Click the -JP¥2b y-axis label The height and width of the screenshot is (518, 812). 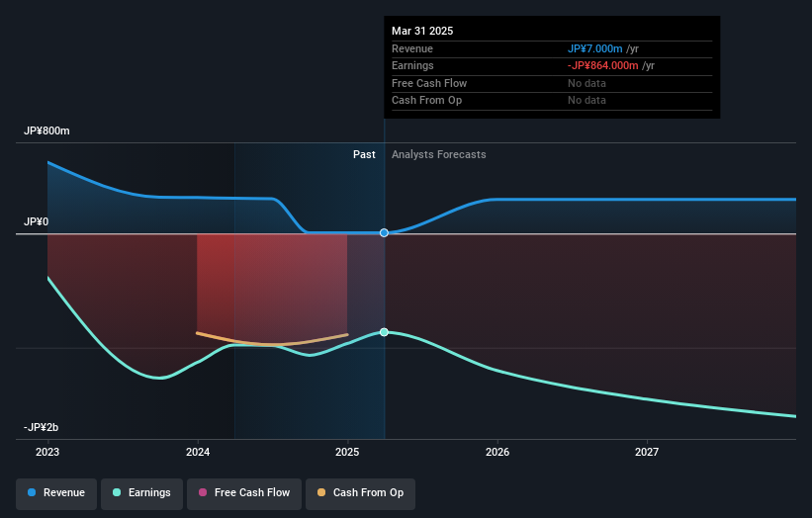[41, 427]
